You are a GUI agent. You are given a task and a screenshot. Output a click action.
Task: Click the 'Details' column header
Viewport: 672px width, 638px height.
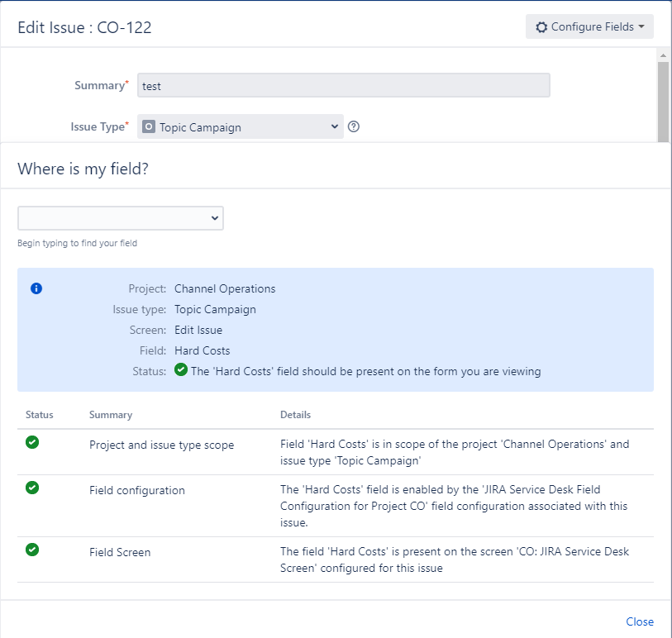[295, 415]
